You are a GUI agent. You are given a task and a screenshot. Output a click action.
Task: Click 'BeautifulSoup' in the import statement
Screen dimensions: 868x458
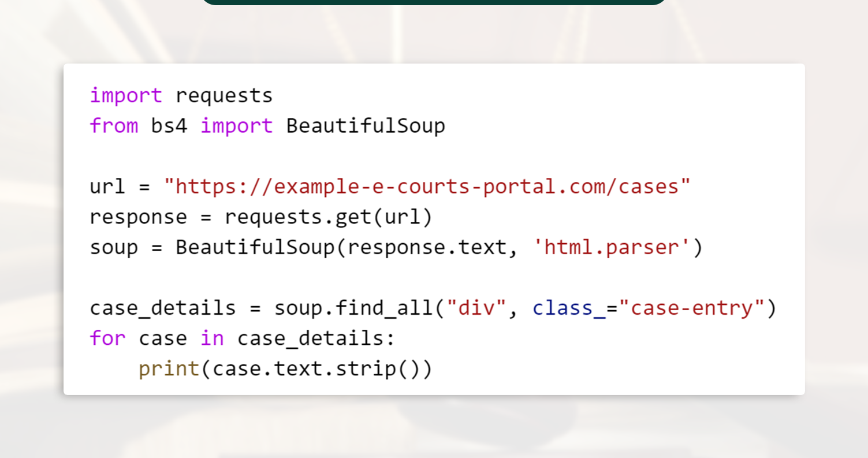tap(366, 126)
